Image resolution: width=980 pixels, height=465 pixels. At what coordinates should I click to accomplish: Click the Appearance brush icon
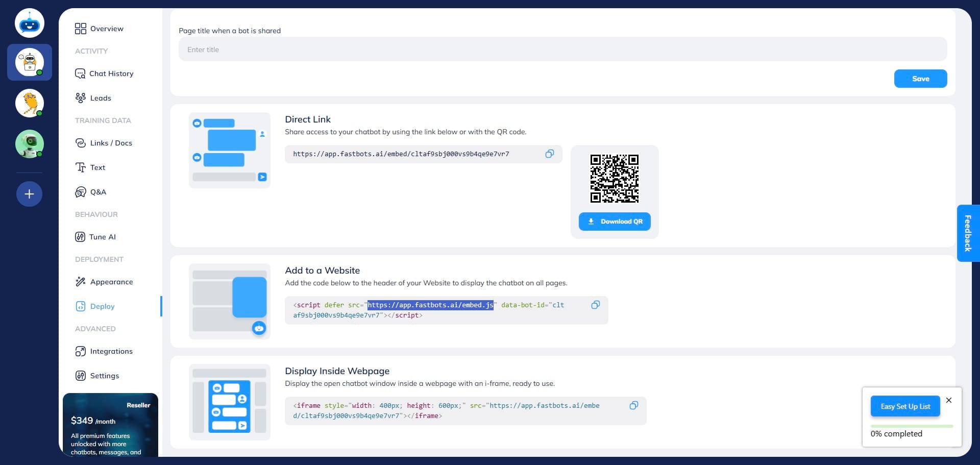click(x=81, y=282)
